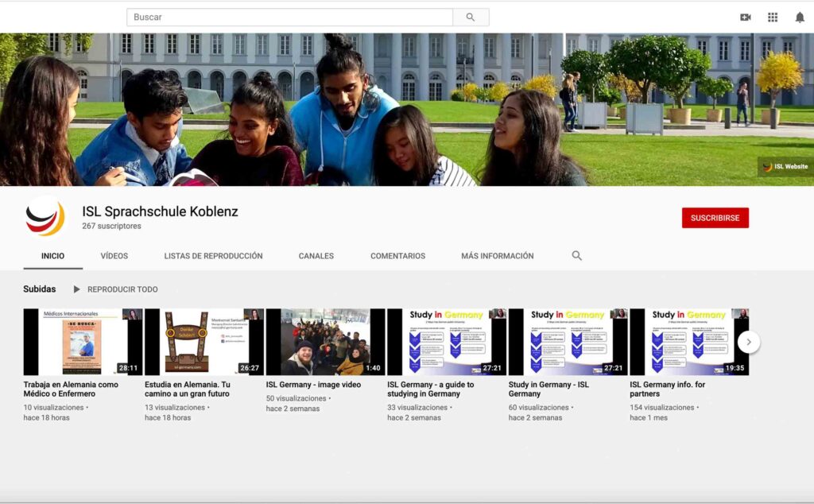Click the 'hace 1 mes' upload date
This screenshot has width=814, height=504.
click(649, 418)
